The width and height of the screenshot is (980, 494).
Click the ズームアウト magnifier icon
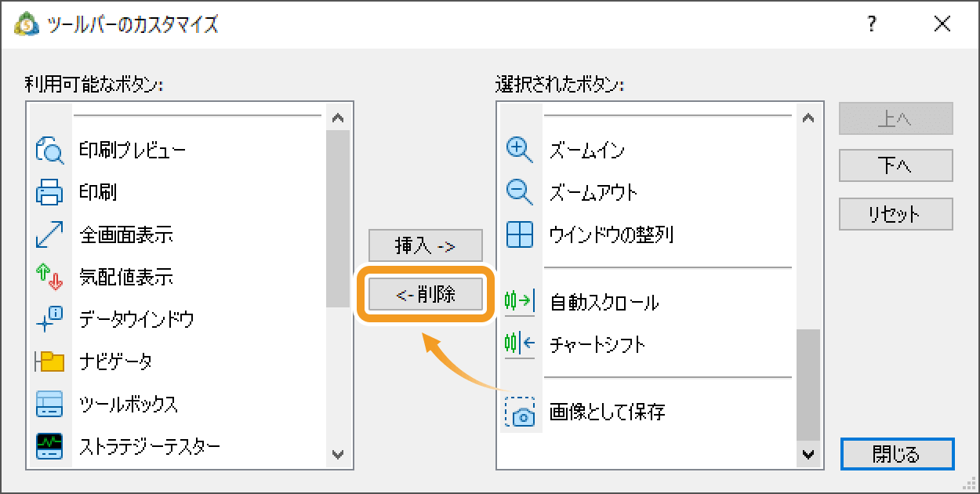click(520, 192)
